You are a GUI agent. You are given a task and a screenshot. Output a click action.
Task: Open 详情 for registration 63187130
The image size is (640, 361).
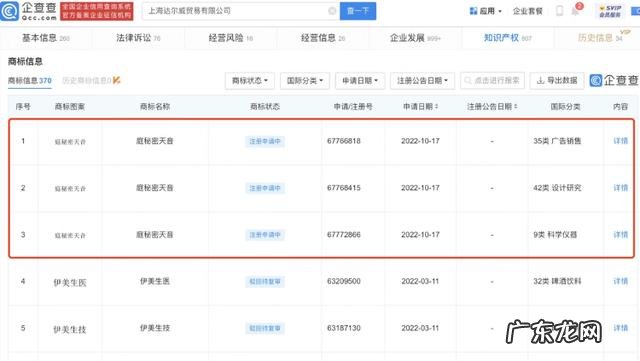click(x=620, y=328)
